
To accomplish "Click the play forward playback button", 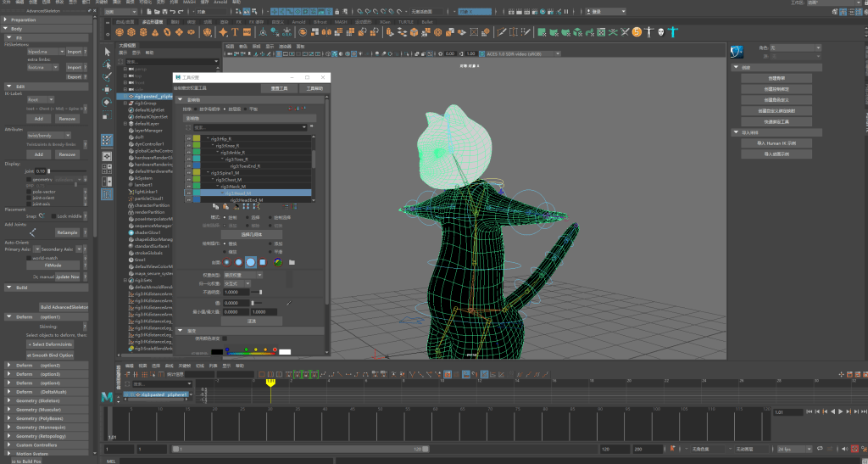I will 840,411.
